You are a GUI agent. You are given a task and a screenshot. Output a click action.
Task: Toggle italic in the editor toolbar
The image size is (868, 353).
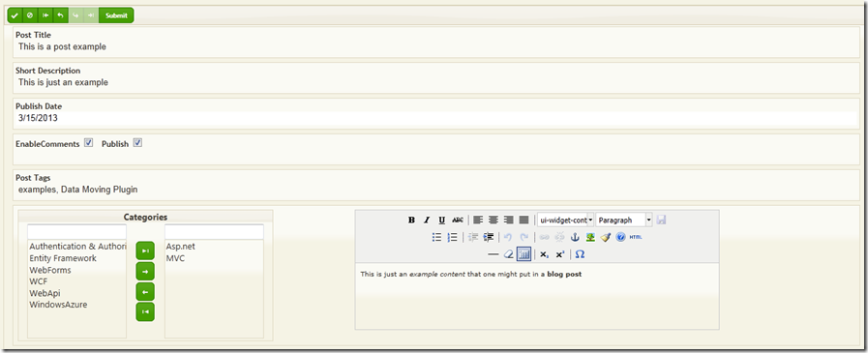pyautogui.click(x=427, y=221)
